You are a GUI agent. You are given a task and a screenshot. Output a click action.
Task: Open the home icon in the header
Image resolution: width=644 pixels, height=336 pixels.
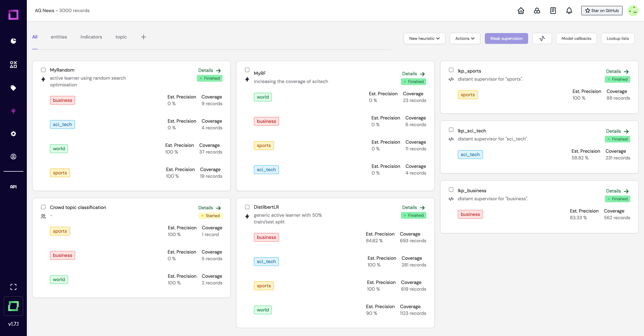(521, 11)
